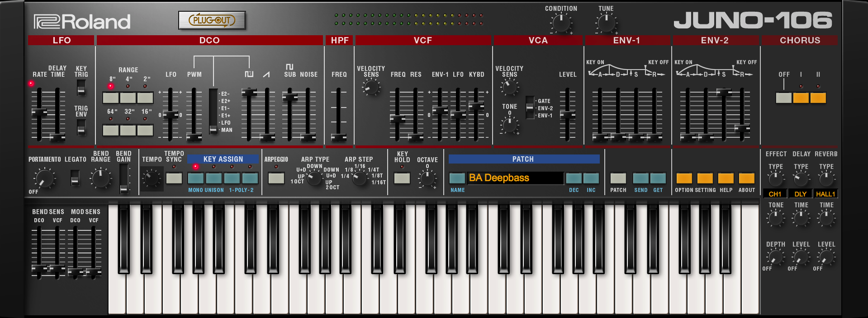Open the SETTING button

(705, 178)
